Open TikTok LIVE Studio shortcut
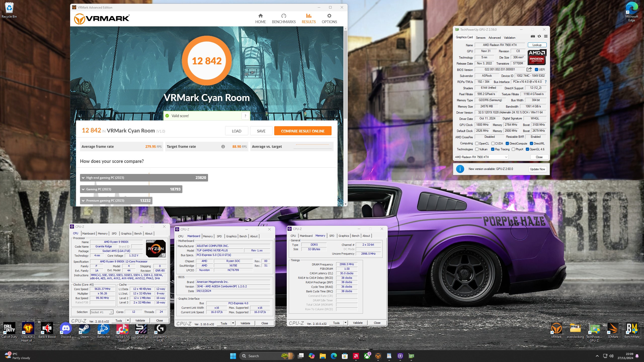Screen dimensions: 644x362 click(x=123, y=332)
